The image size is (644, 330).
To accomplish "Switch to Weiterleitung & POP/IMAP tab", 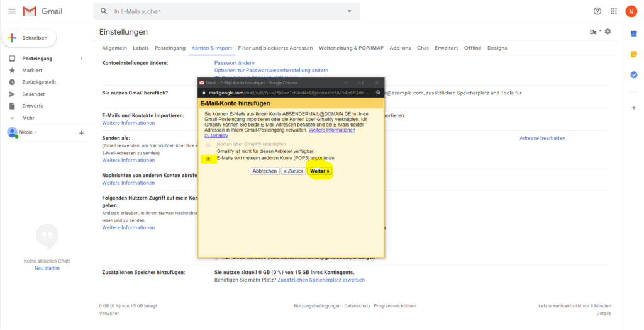I will coord(351,48).
